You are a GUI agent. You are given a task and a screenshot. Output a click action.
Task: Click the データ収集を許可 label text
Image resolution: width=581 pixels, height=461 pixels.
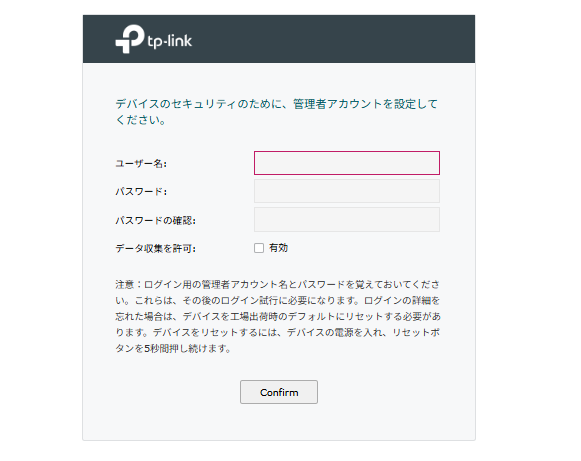point(156,248)
